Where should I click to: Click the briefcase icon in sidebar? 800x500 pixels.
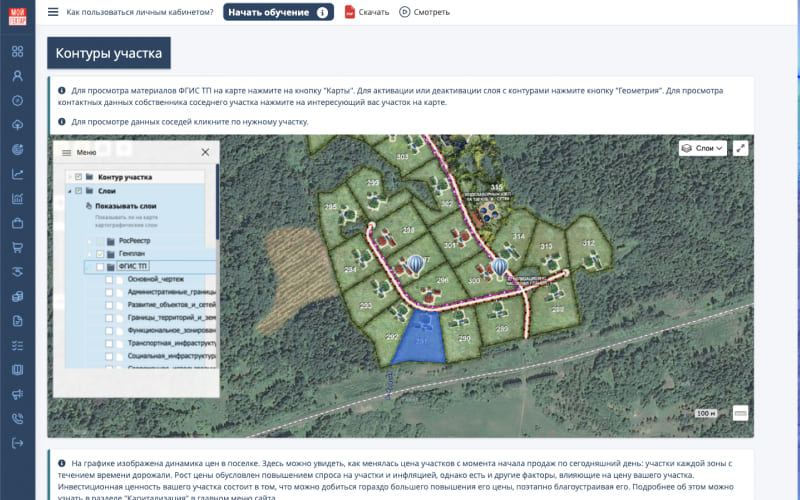tap(17, 223)
